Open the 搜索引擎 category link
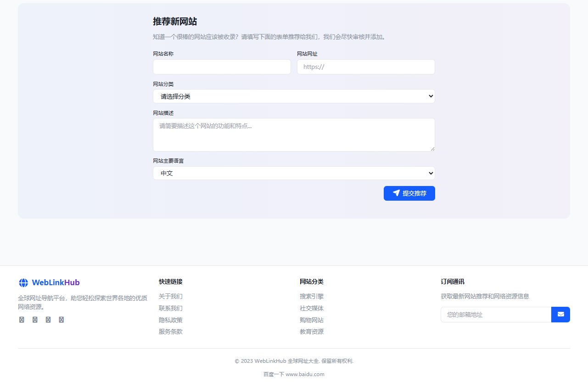588x383 pixels. click(312, 296)
